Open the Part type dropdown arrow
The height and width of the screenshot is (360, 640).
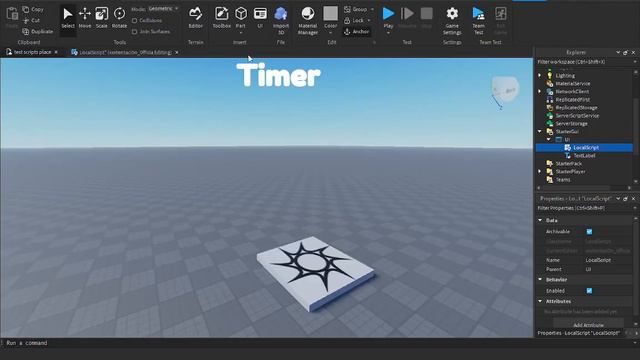pyautogui.click(x=241, y=33)
